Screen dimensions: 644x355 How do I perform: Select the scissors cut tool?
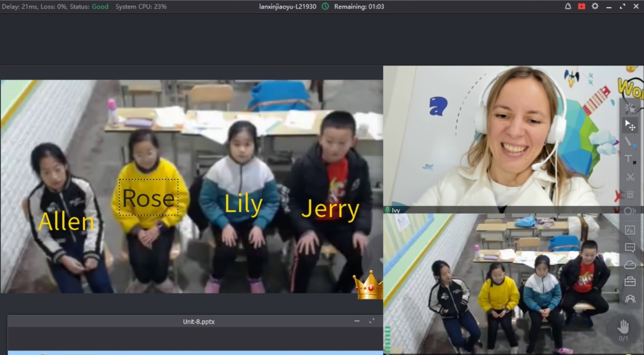tap(630, 177)
